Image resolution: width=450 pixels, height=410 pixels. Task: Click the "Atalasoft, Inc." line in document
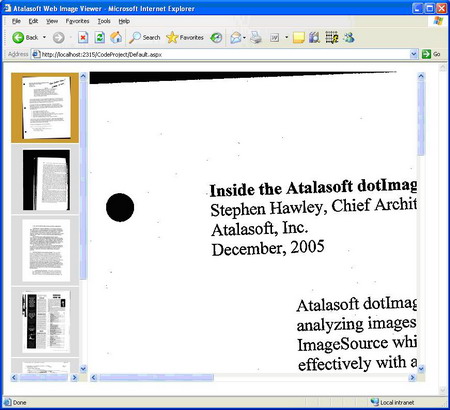(x=260, y=229)
